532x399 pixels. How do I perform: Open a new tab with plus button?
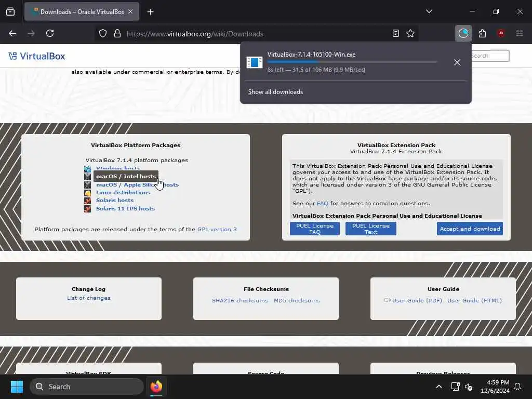150,12
